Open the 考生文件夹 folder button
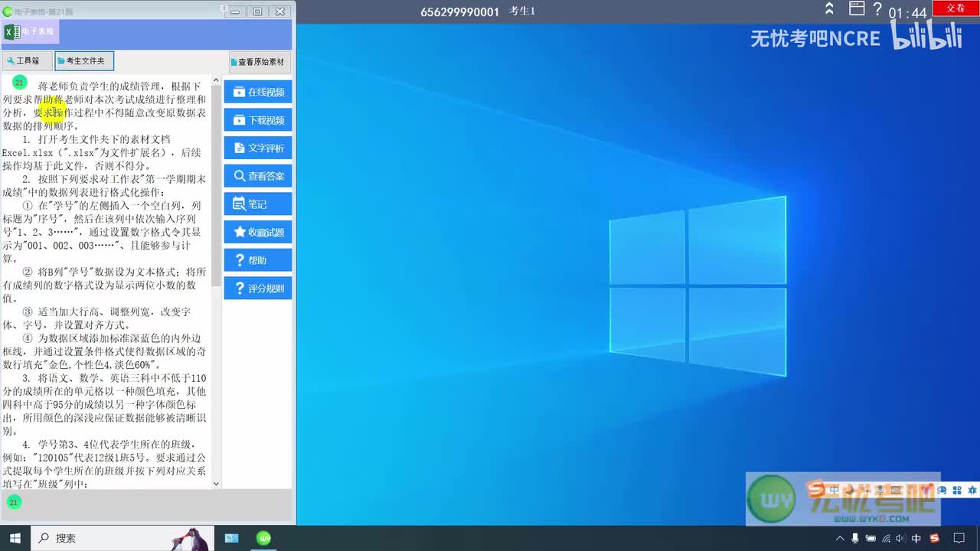The image size is (980, 551). tap(84, 61)
